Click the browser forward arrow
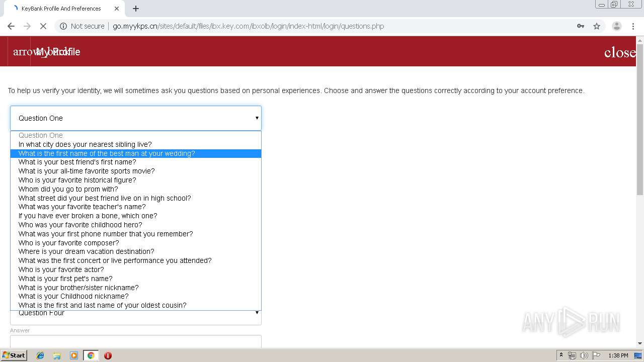This screenshot has width=644, height=362. [27, 26]
